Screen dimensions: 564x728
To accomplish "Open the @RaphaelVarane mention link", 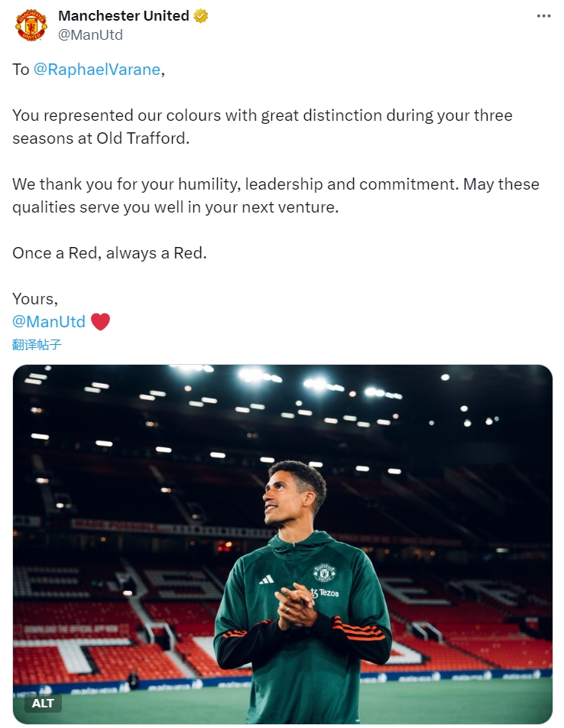I will click(x=97, y=70).
